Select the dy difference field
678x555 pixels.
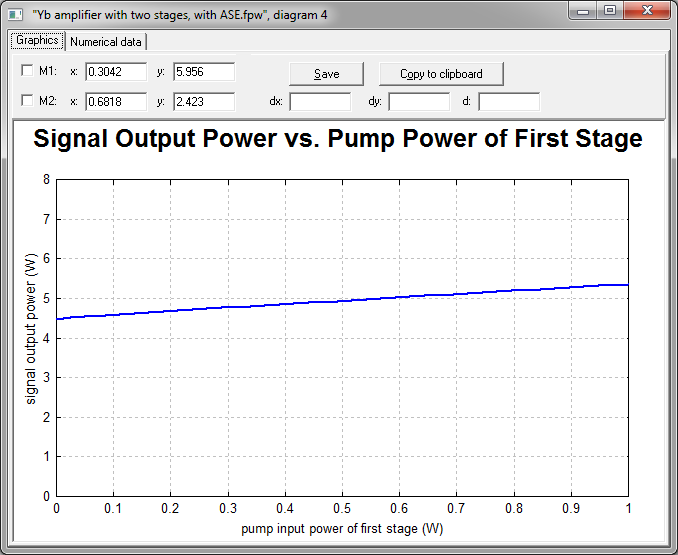pos(419,102)
